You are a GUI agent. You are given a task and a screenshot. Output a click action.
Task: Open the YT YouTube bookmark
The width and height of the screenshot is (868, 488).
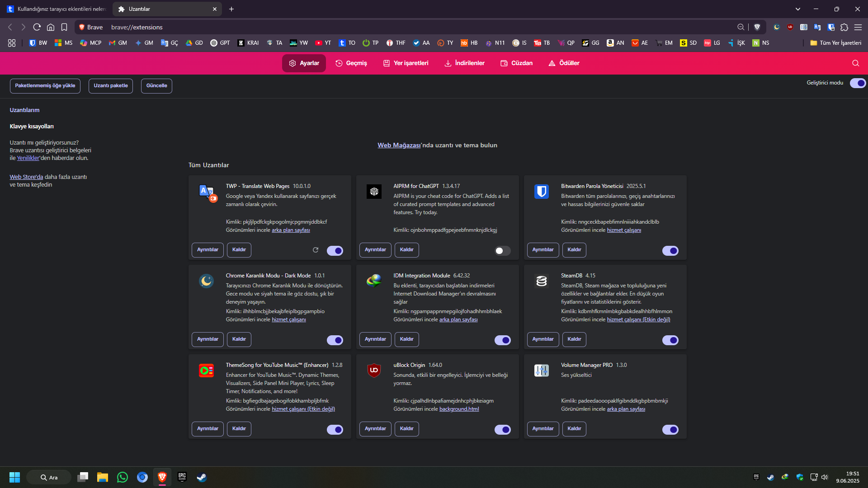323,43
